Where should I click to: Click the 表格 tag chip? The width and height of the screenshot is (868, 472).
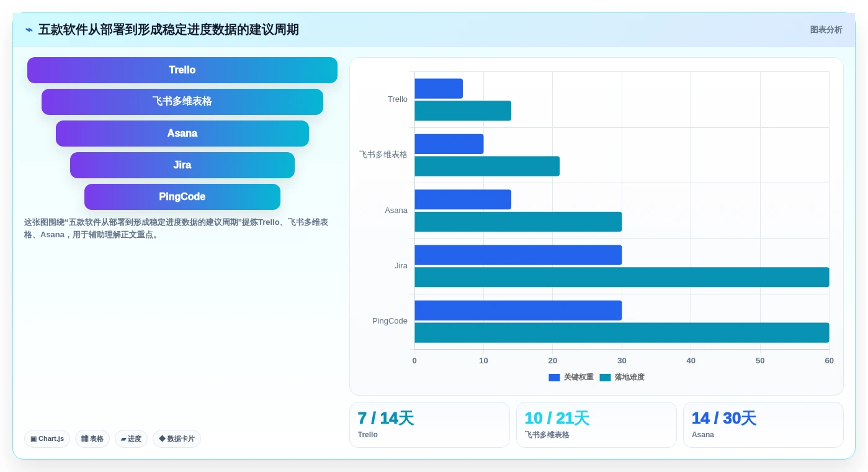click(92, 439)
